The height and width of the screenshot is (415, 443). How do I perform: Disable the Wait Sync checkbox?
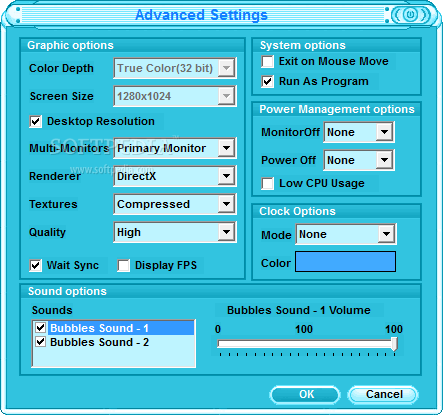36,266
